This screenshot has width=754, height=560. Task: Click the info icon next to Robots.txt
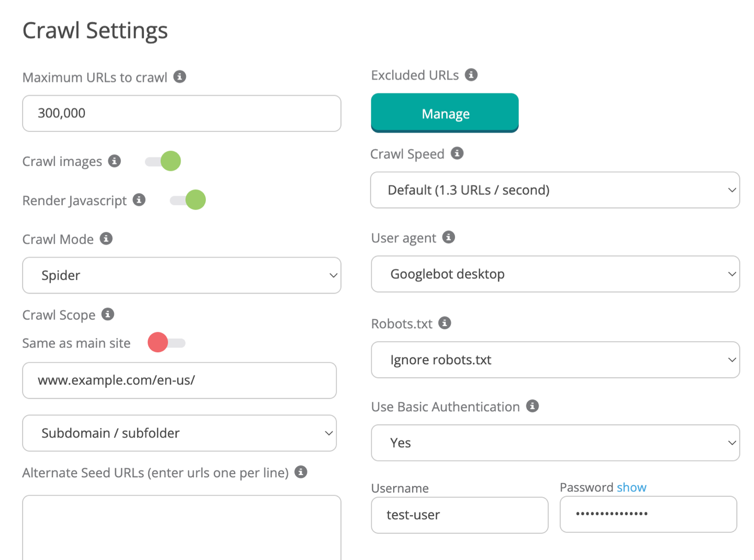(x=445, y=323)
